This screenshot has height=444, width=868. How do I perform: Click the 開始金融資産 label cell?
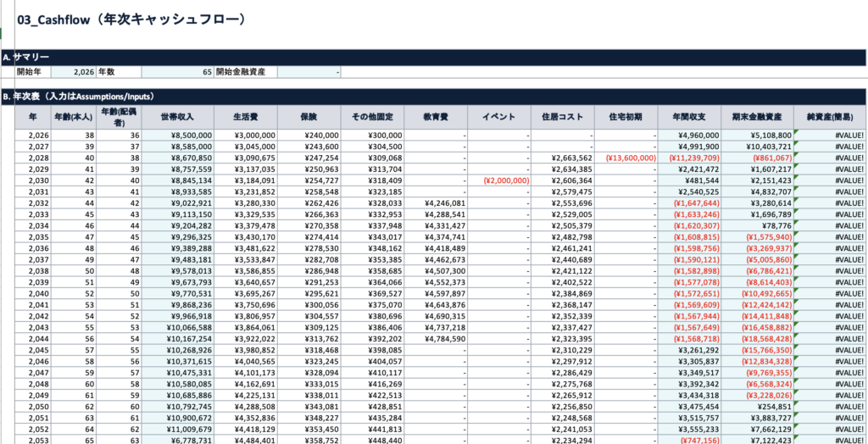click(245, 72)
